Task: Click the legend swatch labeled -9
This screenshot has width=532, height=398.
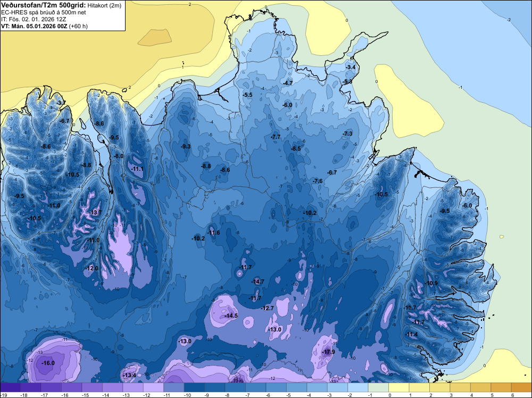Action: (x=215, y=387)
